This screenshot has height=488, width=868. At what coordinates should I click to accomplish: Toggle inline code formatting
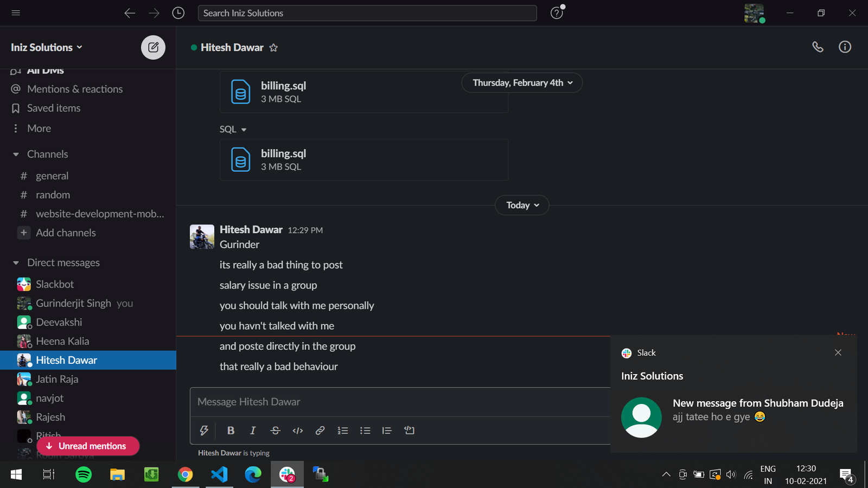pos(297,431)
